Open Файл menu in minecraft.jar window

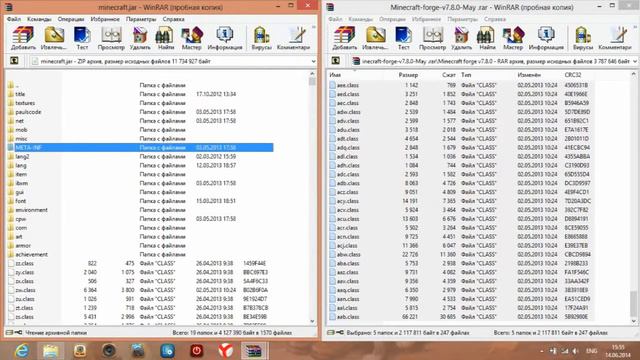click(x=14, y=19)
